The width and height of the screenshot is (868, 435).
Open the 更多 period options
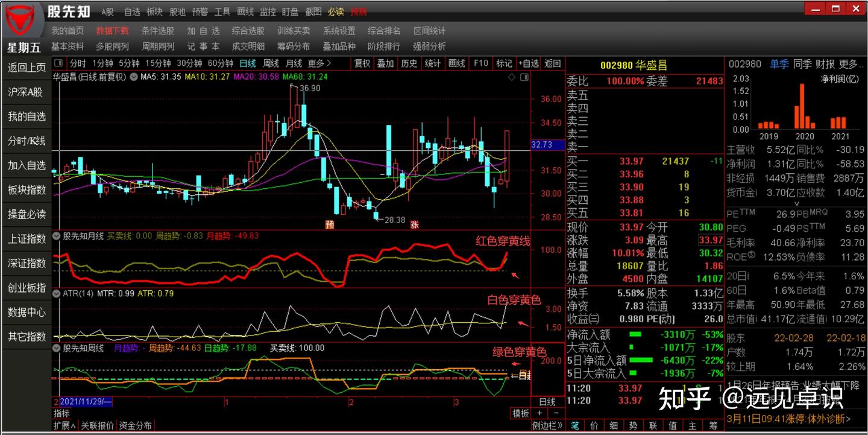(x=319, y=63)
